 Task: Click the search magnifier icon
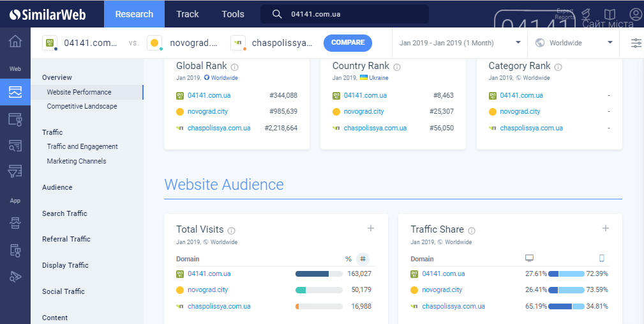coord(277,15)
